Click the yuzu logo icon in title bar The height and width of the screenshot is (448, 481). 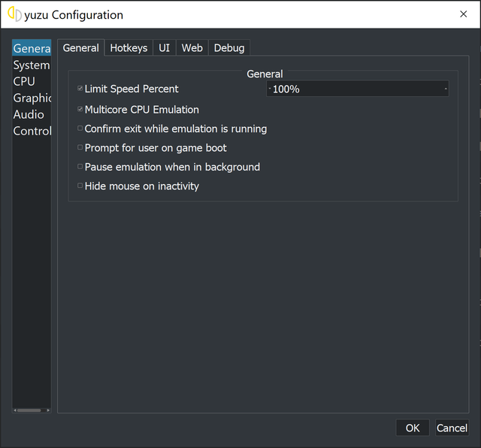(x=14, y=14)
